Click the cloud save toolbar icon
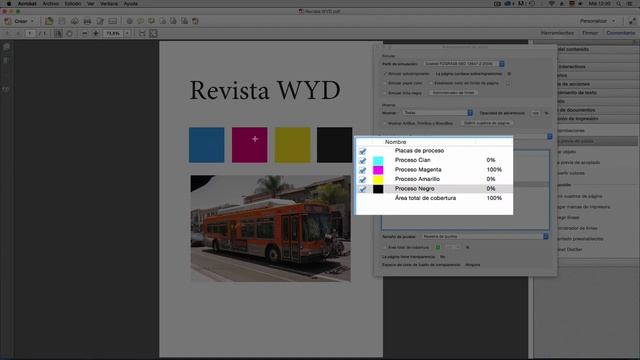This screenshot has width=640, height=360. pyautogui.click(x=74, y=21)
